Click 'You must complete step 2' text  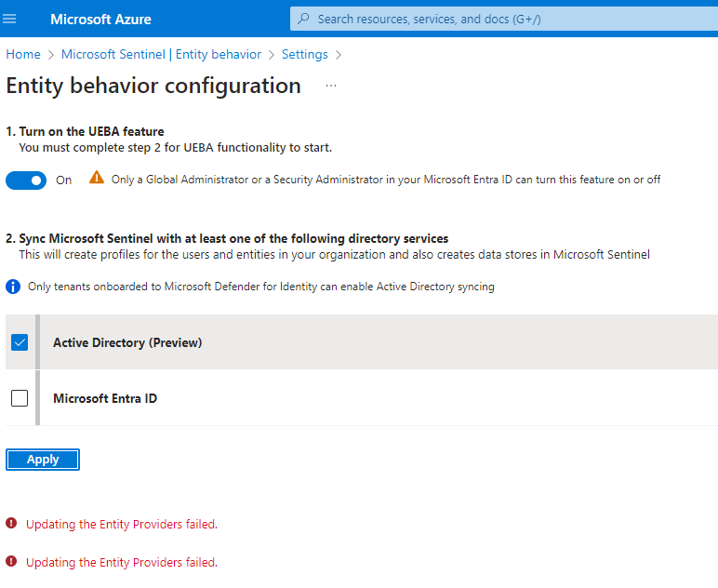click(176, 147)
